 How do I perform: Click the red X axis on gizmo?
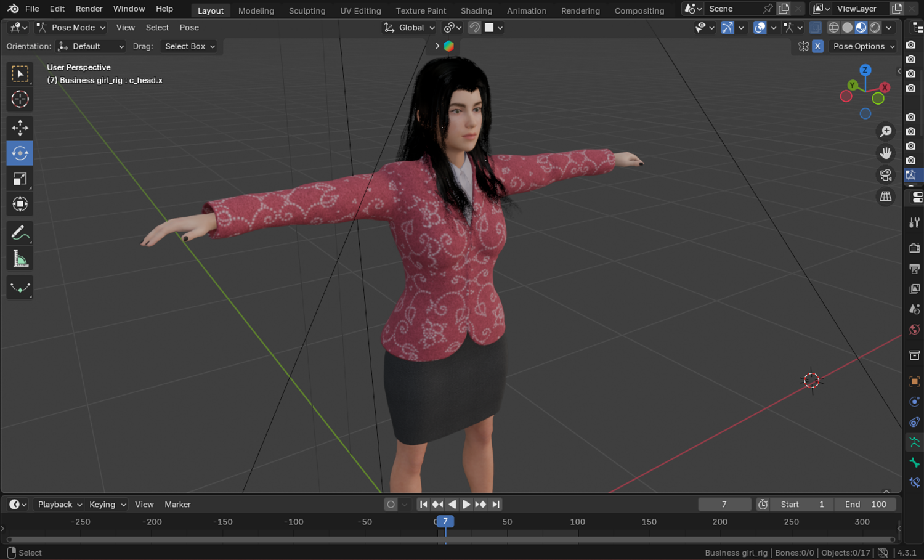pos(885,87)
